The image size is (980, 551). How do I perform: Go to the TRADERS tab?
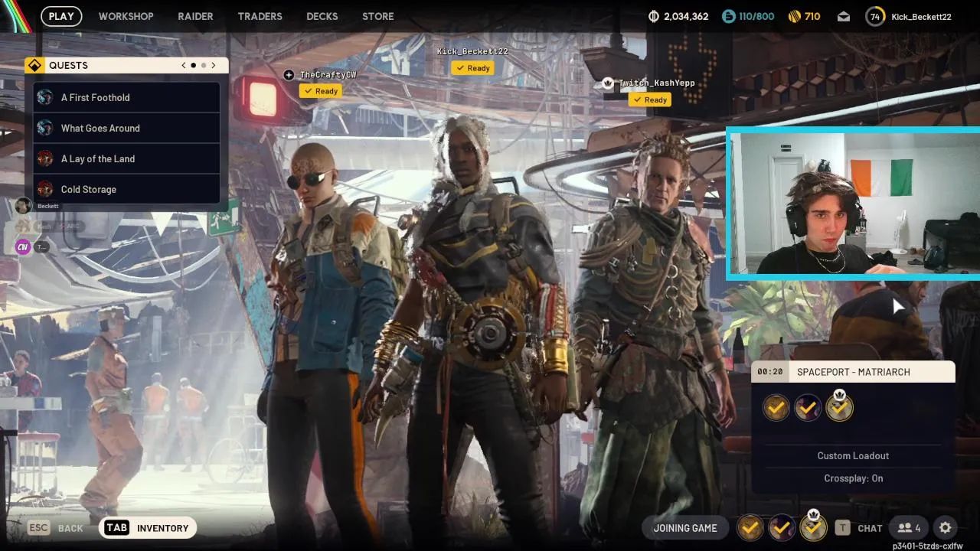tap(260, 16)
